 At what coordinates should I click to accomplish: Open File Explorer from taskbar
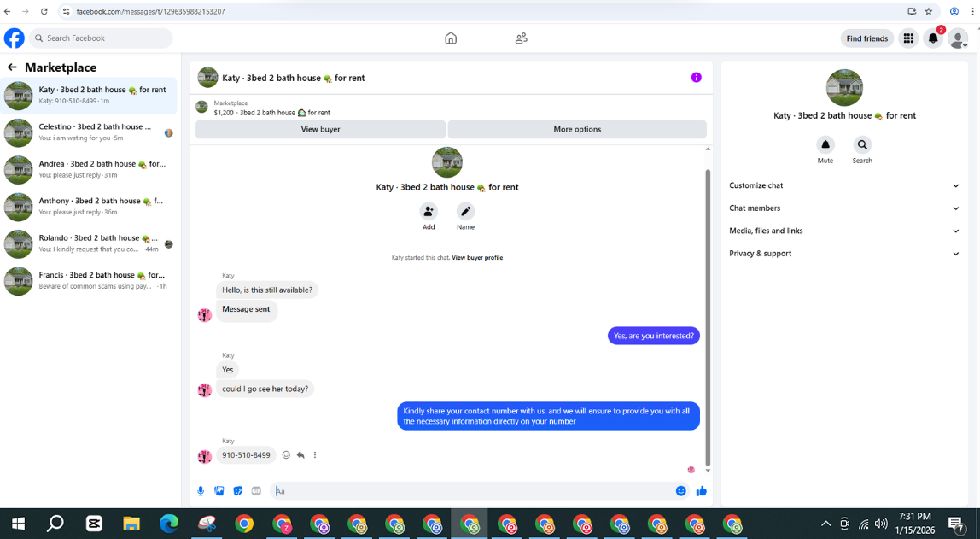click(131, 524)
